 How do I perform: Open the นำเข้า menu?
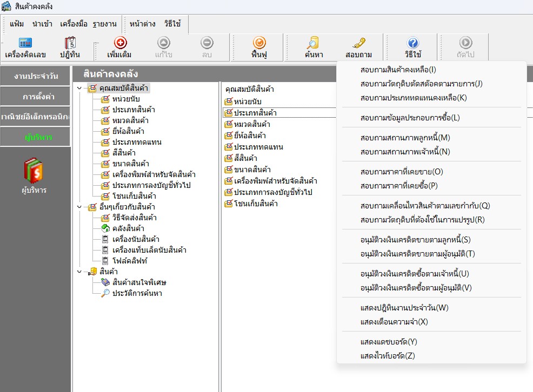42,24
